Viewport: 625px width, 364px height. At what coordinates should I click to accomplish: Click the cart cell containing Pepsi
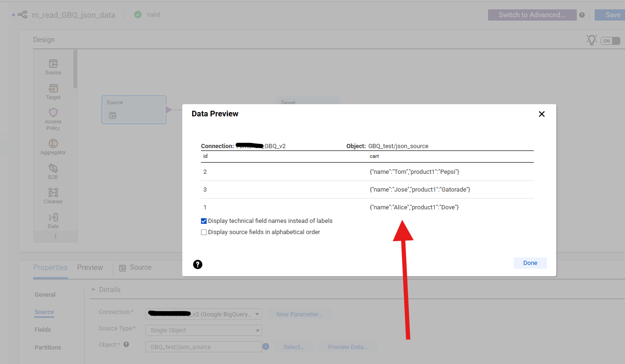(x=415, y=172)
